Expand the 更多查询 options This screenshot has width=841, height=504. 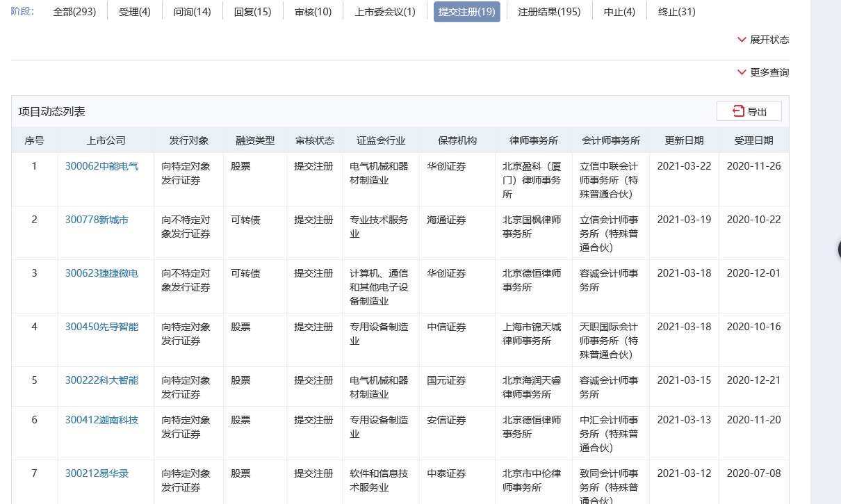(x=763, y=72)
